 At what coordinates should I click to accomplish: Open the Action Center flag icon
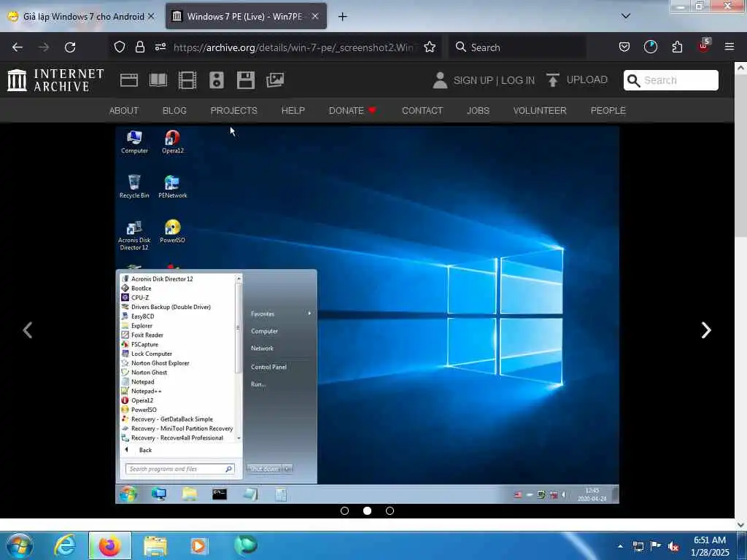tap(656, 546)
